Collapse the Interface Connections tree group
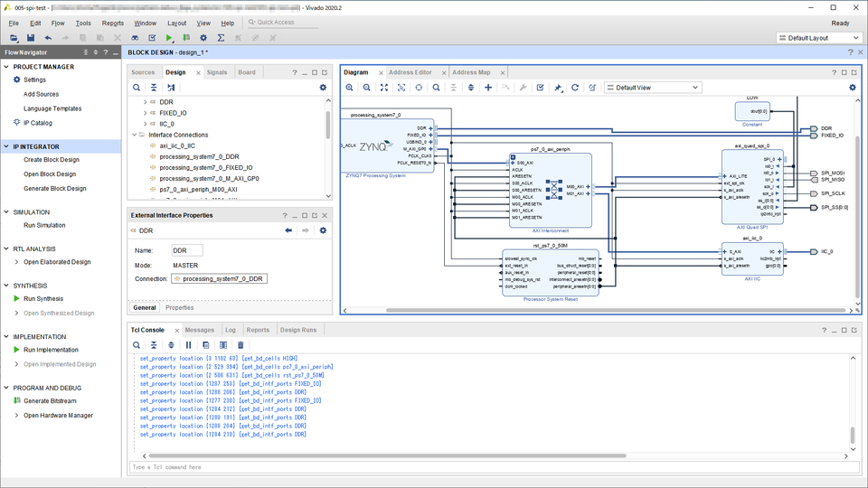 point(134,135)
